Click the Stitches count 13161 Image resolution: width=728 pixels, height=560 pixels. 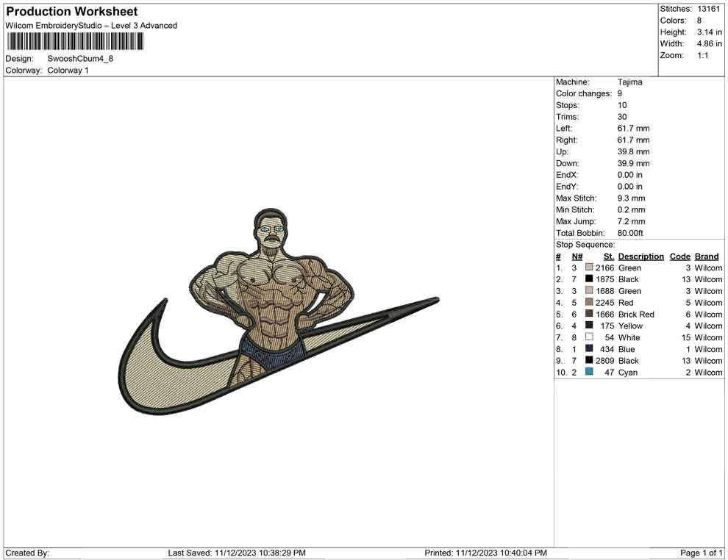point(708,9)
